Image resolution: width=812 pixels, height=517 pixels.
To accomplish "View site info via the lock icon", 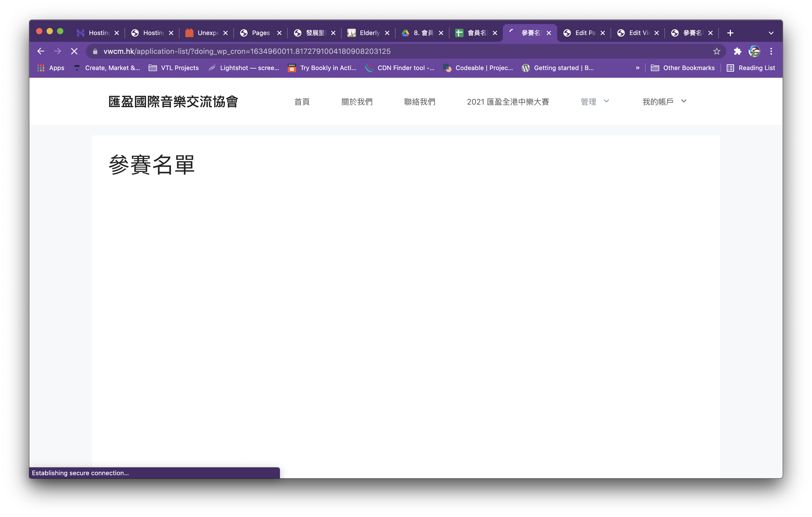I will pyautogui.click(x=95, y=51).
